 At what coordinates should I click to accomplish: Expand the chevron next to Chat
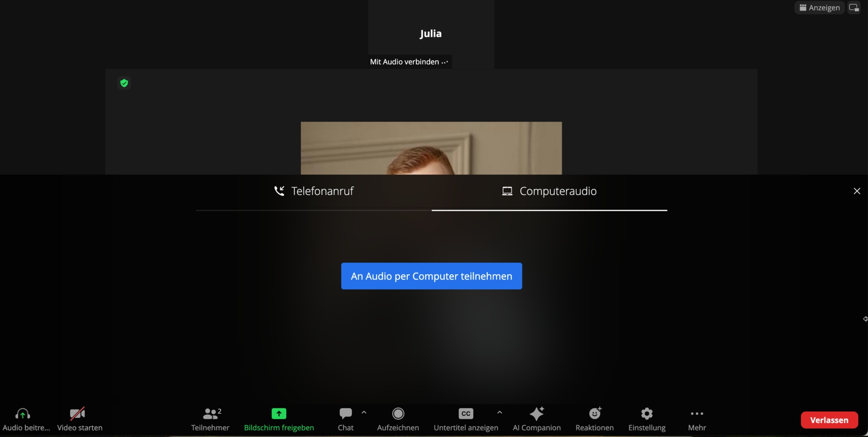click(364, 413)
